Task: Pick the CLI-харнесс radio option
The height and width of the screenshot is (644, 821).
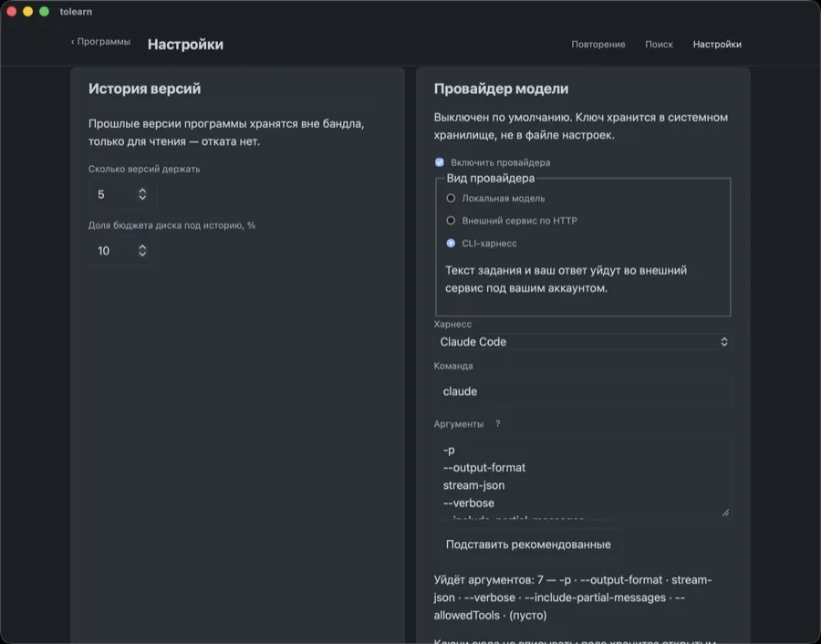Action: [x=451, y=244]
